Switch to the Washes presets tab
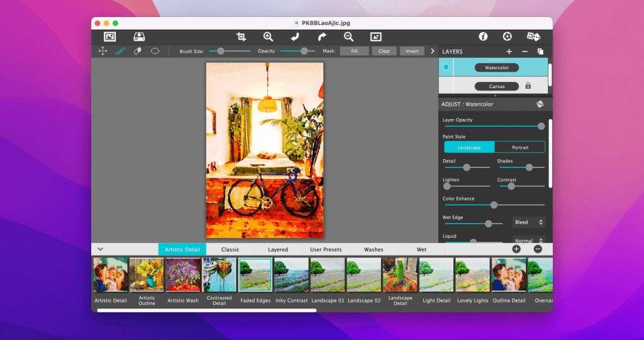The height and width of the screenshot is (340, 644). pos(374,249)
